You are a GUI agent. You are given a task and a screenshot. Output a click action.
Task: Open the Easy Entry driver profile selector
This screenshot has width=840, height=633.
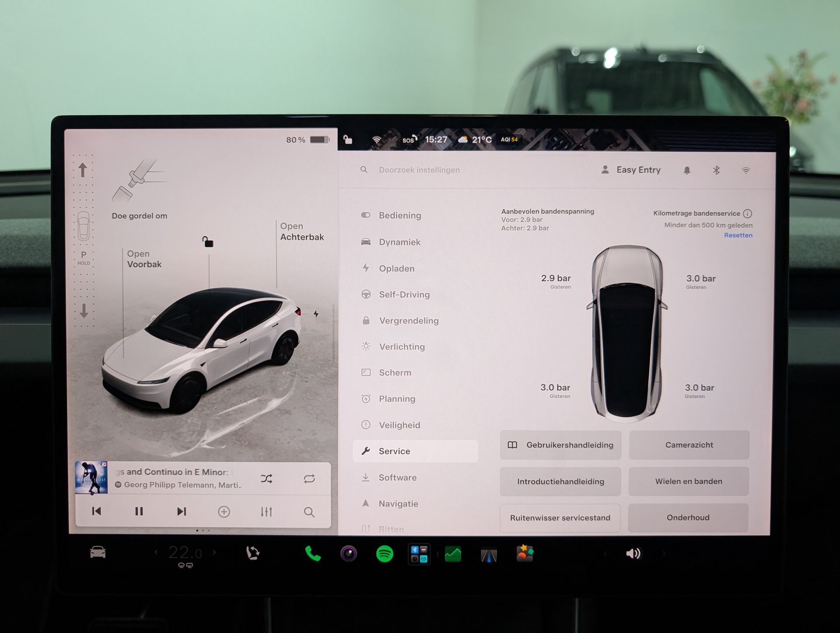click(631, 170)
